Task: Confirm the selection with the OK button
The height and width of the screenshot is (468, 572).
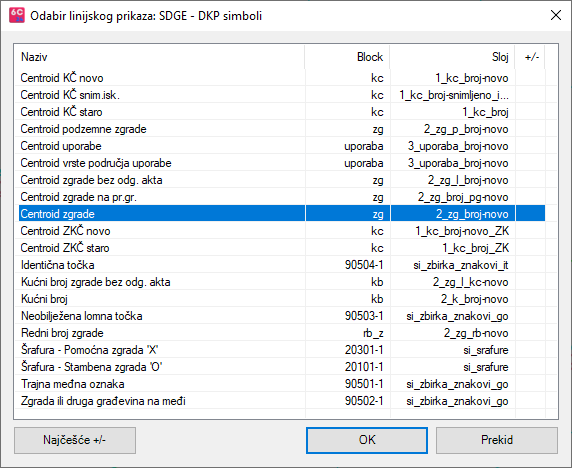Action: [367, 440]
